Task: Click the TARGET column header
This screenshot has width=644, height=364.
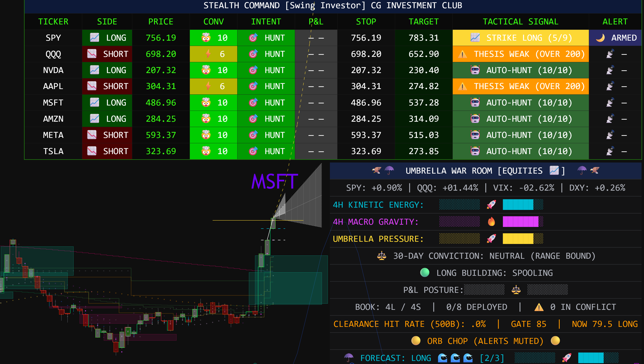Action: tap(424, 22)
